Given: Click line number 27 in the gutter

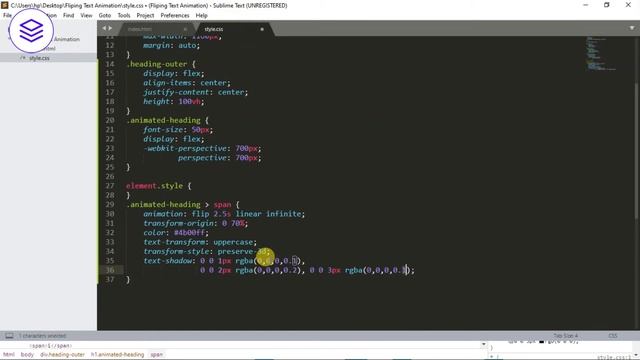Looking at the screenshot, I should [110, 186].
